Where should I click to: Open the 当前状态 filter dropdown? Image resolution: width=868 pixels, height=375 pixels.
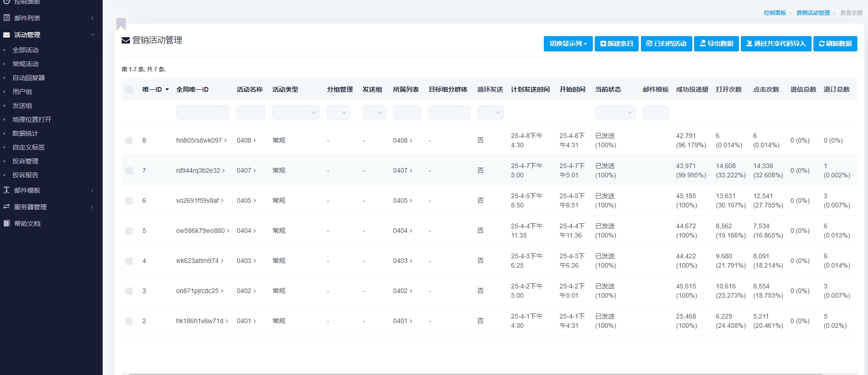point(615,112)
